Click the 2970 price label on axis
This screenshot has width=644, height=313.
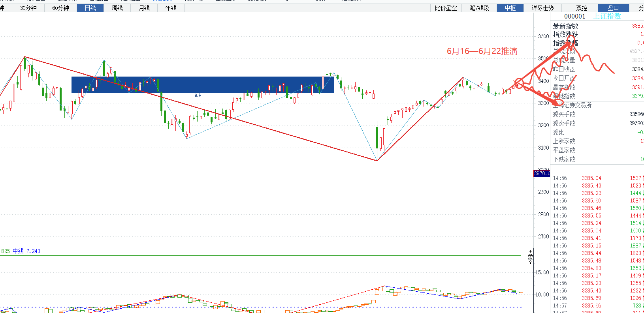tap(541, 174)
